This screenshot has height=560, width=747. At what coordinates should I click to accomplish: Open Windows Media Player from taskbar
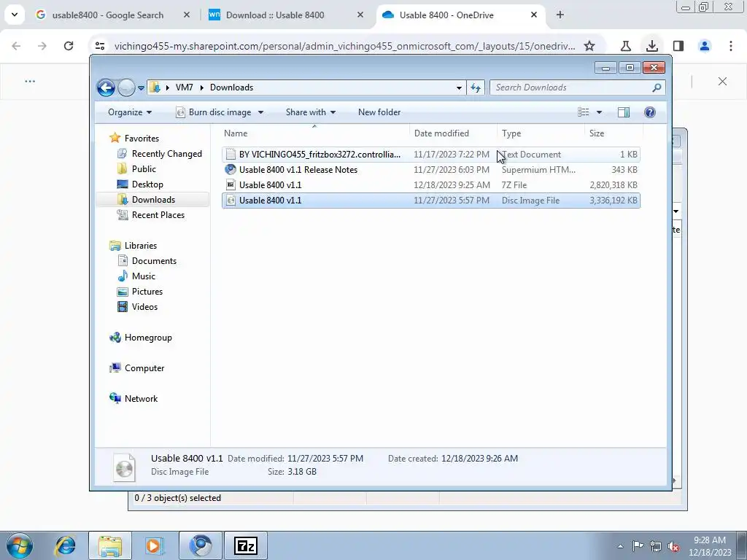(x=154, y=545)
